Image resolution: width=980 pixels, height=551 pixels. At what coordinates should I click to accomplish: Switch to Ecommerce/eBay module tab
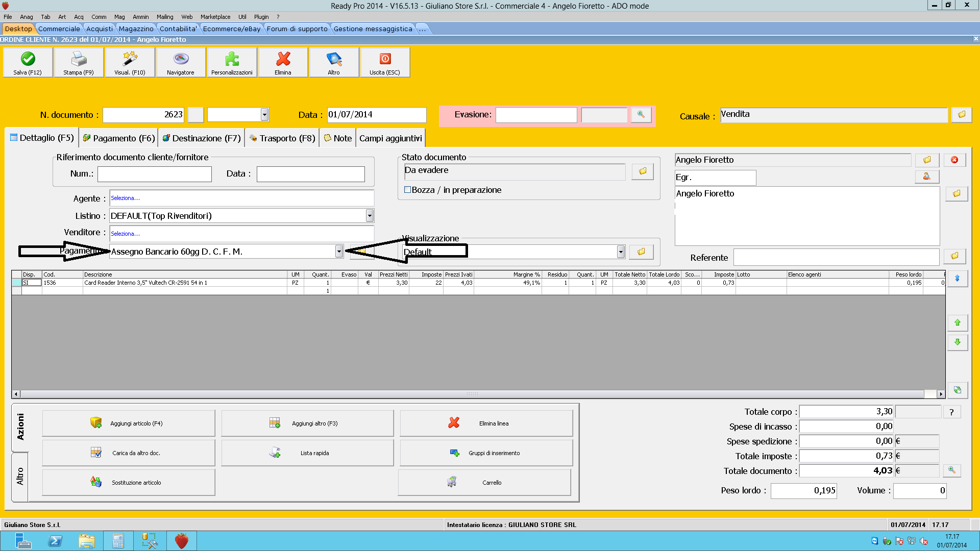pyautogui.click(x=232, y=29)
